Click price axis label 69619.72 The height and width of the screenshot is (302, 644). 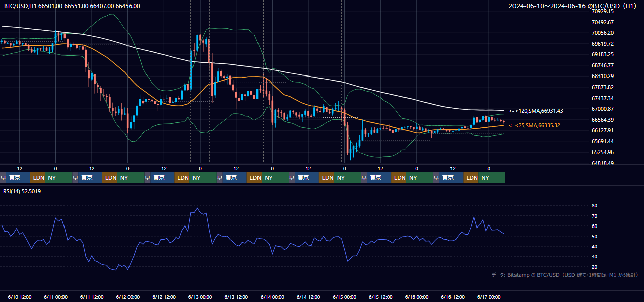click(x=602, y=44)
